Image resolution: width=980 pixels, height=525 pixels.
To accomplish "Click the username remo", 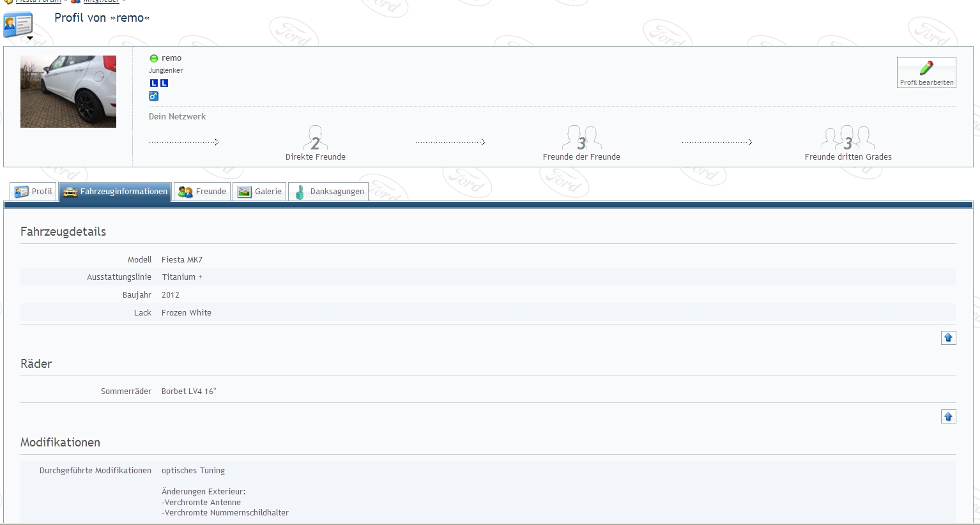I will (x=171, y=58).
